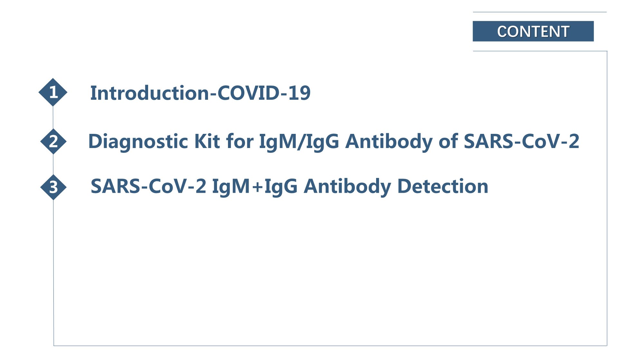Select the CONTENT title banner

point(533,31)
